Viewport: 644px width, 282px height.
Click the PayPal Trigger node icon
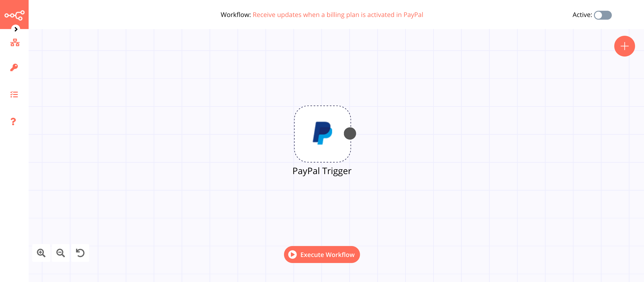322,133
